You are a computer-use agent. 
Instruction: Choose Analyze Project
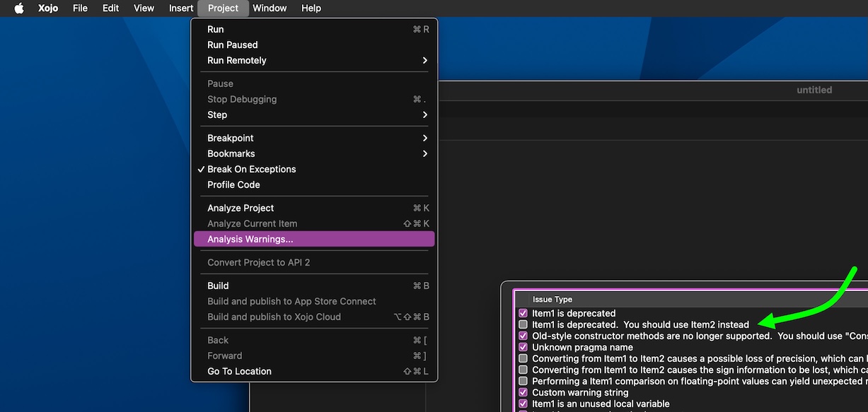tap(314, 208)
